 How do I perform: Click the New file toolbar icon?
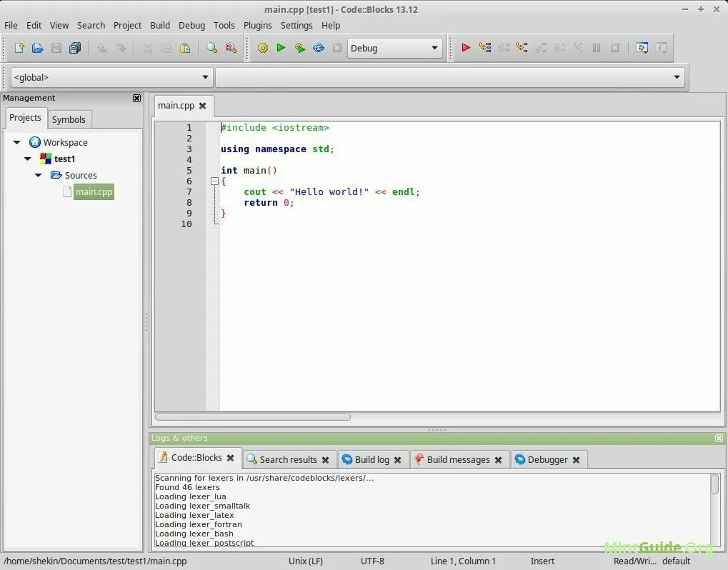[19, 48]
